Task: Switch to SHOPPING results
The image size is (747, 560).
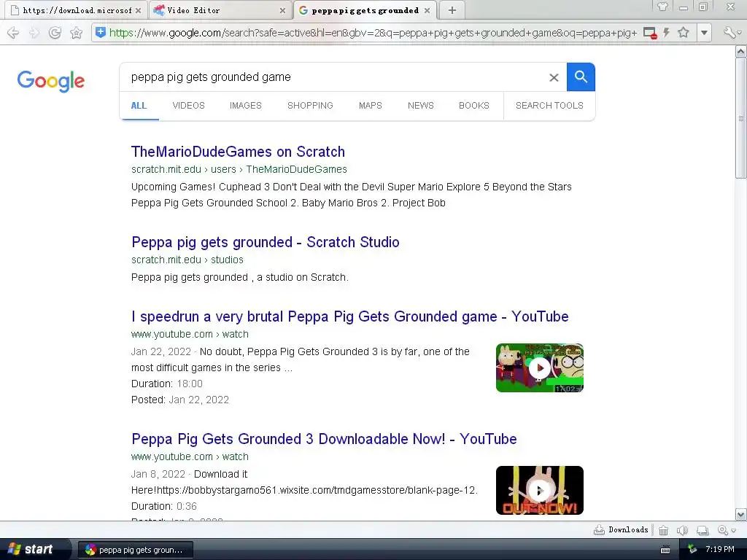Action: tap(310, 106)
